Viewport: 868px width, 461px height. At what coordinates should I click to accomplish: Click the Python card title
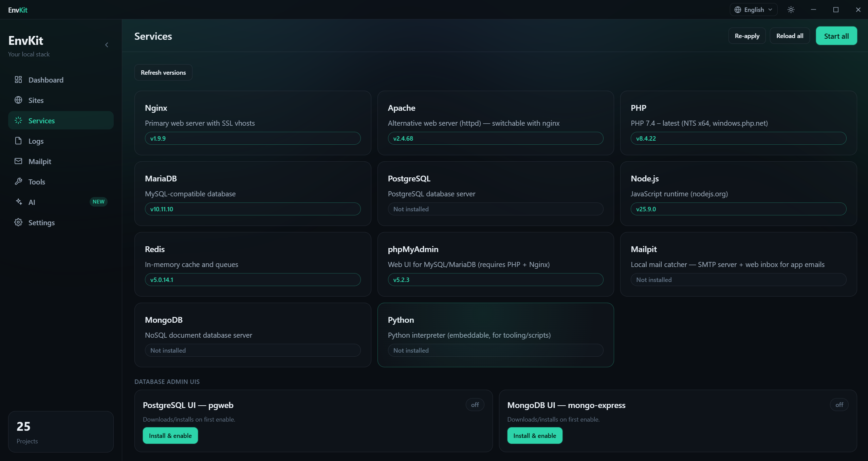[401, 320]
